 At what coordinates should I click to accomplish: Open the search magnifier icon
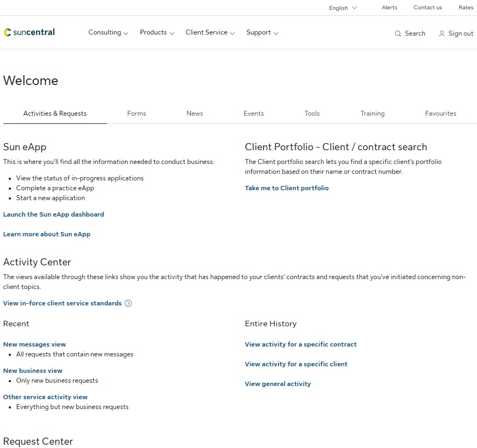pos(396,33)
